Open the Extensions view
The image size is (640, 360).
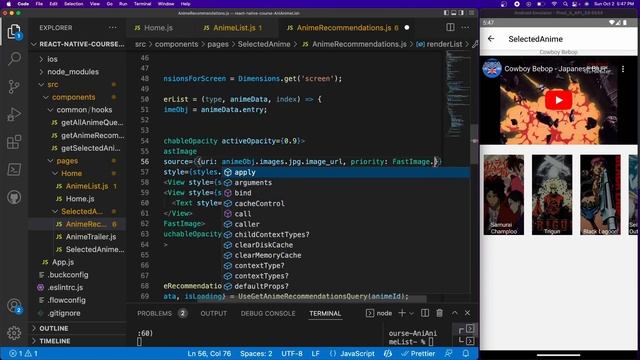14,142
